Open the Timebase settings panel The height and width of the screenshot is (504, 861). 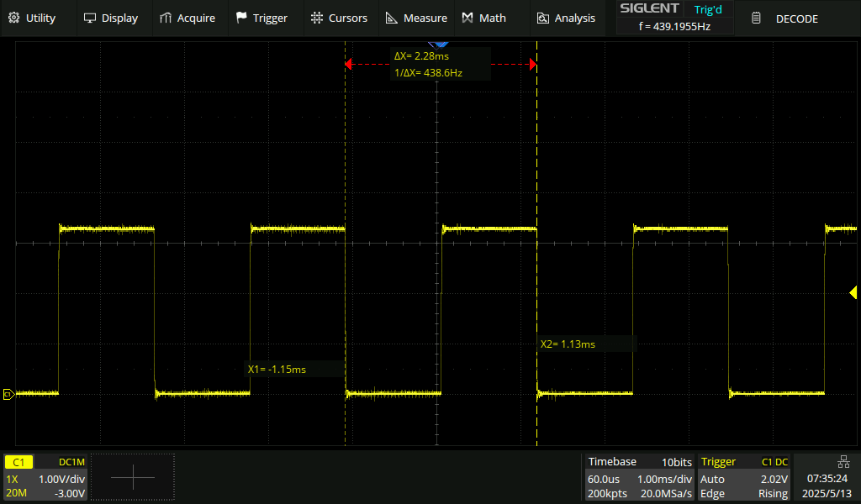(640, 477)
